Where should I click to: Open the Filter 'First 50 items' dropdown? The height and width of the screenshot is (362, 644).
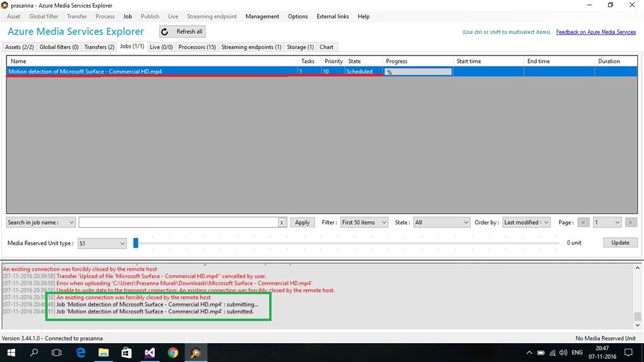[364, 222]
